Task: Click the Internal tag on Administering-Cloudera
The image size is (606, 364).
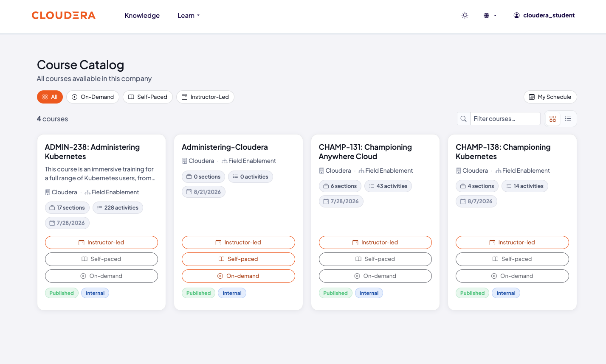Action: [x=232, y=293]
